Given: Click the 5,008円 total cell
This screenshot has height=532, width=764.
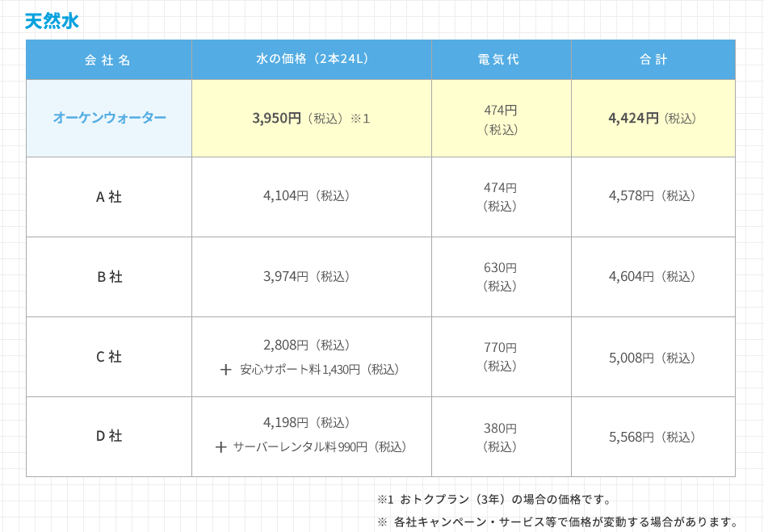Looking at the screenshot, I should pyautogui.click(x=653, y=358).
